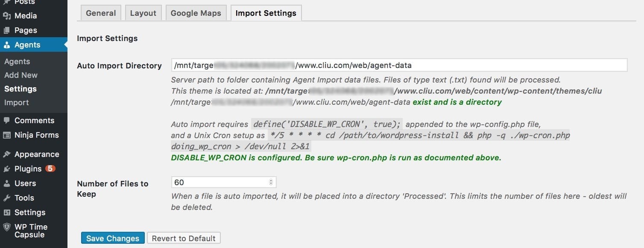The width and height of the screenshot is (644, 248).
Task: Click the Users icon in sidebar
Action: pyautogui.click(x=7, y=183)
